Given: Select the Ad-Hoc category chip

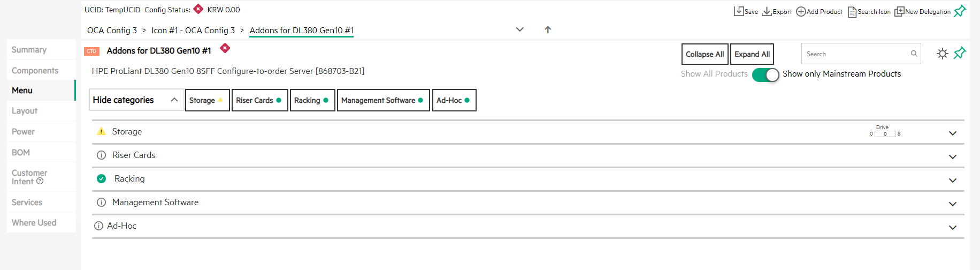Looking at the screenshot, I should [x=454, y=100].
